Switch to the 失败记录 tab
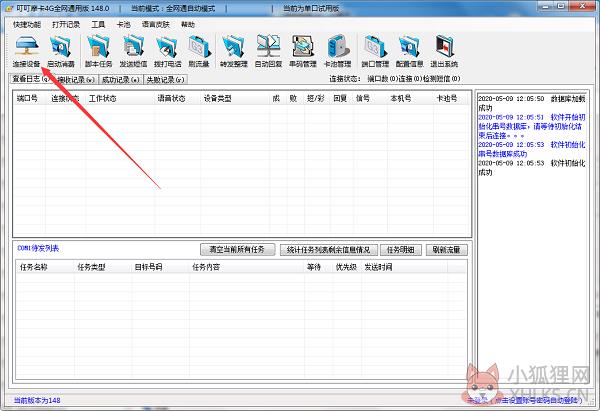This screenshot has width=600, height=411. click(165, 80)
